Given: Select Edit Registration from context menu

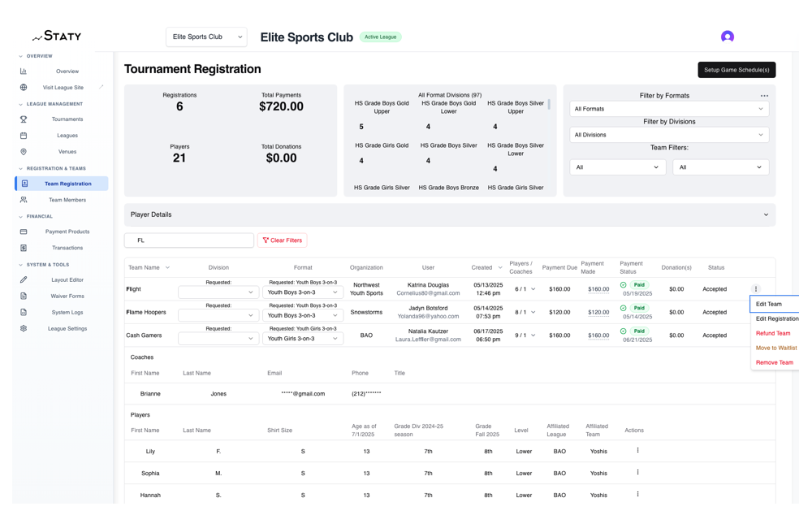Looking at the screenshot, I should point(777,319).
